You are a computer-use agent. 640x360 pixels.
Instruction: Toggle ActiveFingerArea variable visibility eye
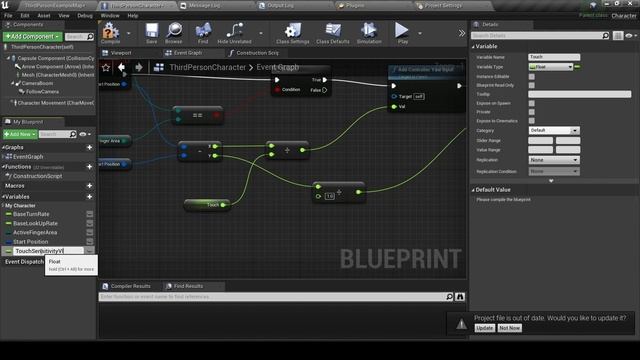[90, 232]
